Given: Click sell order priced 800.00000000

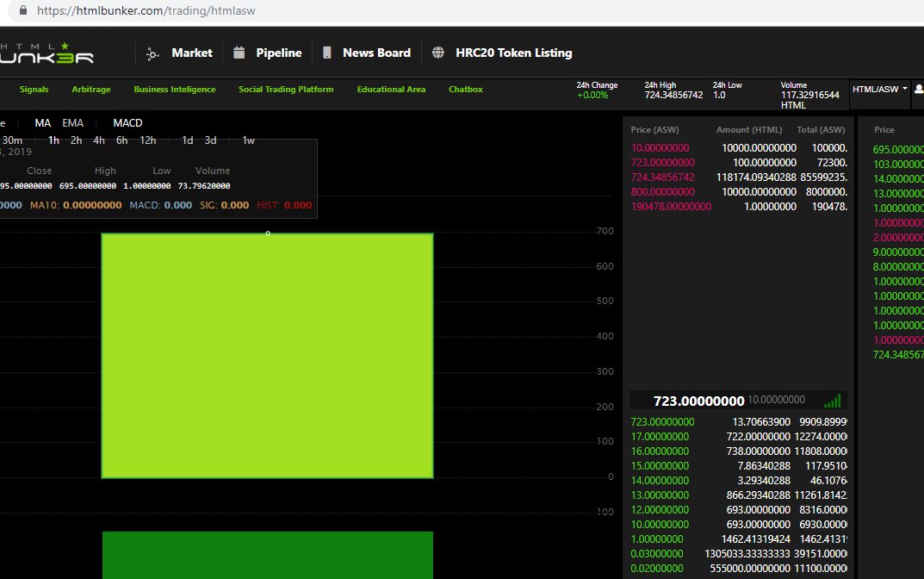Looking at the screenshot, I should pyautogui.click(x=739, y=192).
